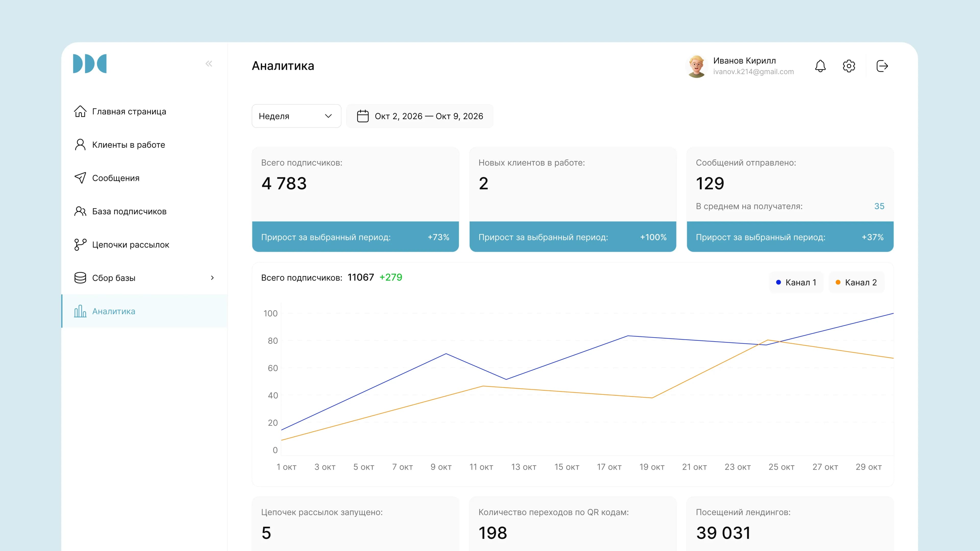Collapse the sidebar with the double-chevron icon
Viewport: 980px width, 551px height.
click(x=209, y=64)
